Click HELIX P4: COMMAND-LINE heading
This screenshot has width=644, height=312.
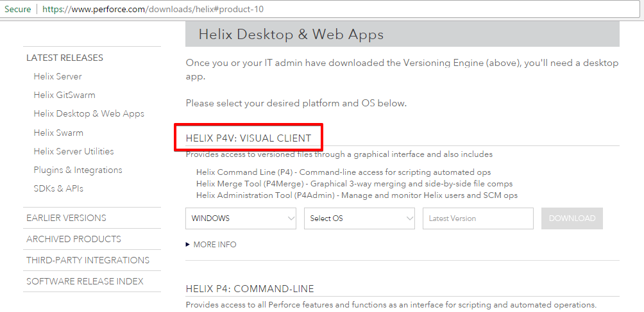click(x=250, y=289)
